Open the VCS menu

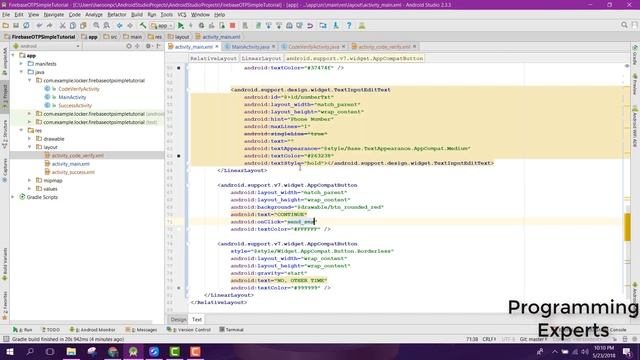(x=182, y=15)
